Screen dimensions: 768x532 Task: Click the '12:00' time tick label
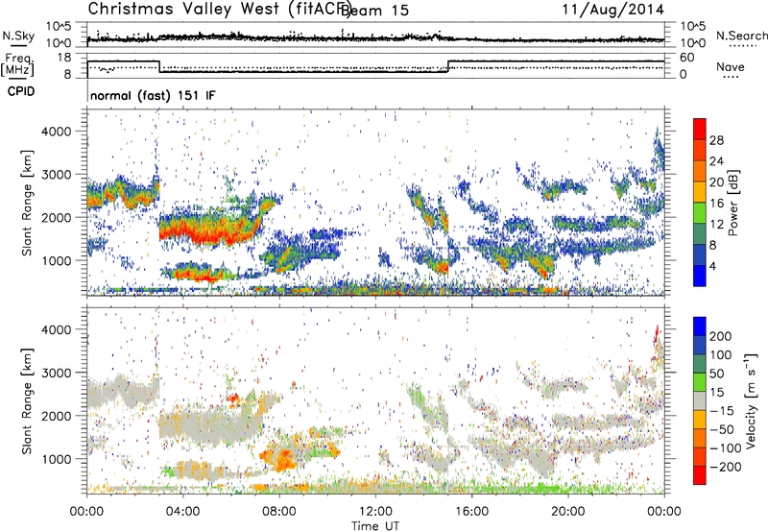[375, 512]
